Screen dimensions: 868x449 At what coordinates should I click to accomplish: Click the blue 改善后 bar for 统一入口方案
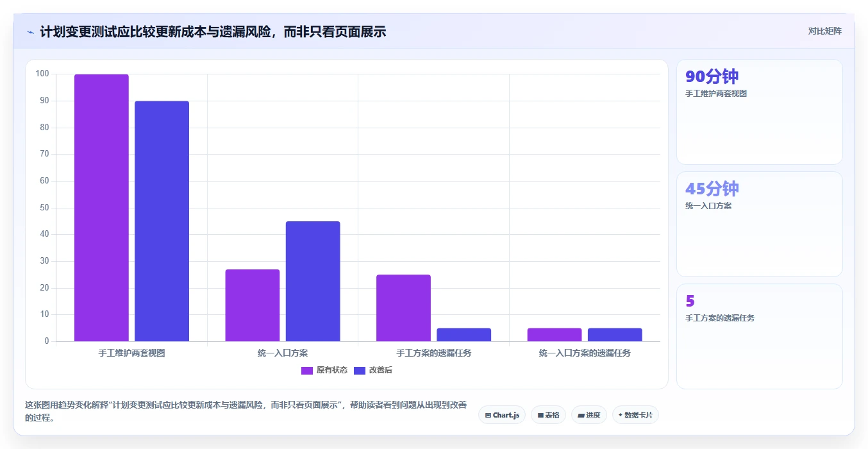[x=313, y=281]
